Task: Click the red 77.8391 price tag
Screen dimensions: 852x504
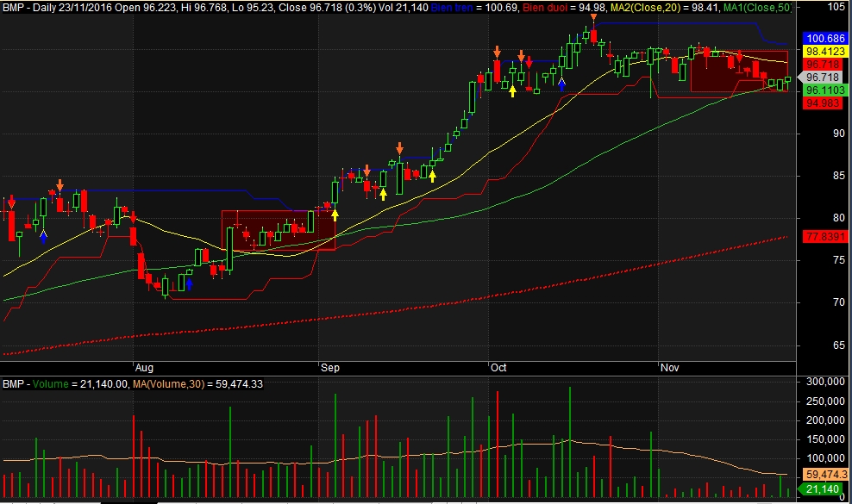Action: 824,237
